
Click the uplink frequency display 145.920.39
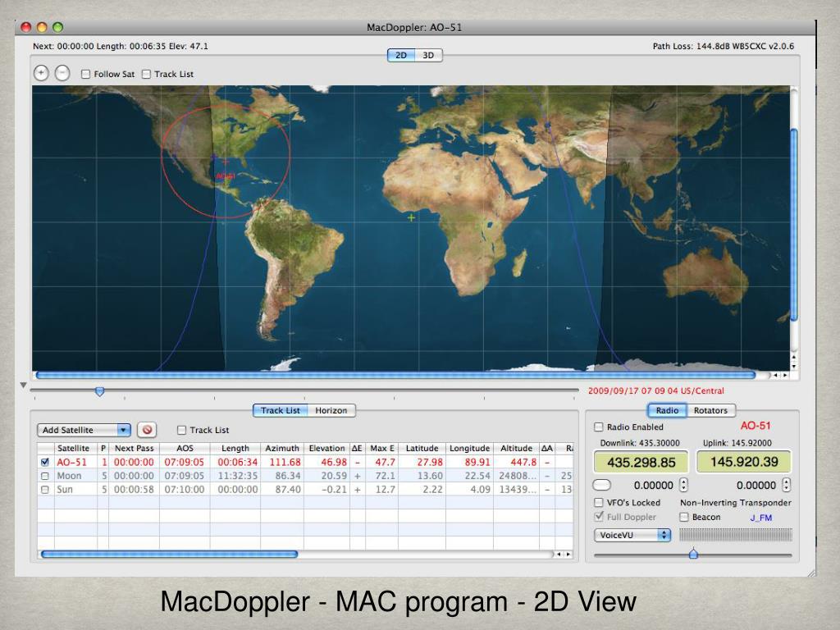coord(744,462)
